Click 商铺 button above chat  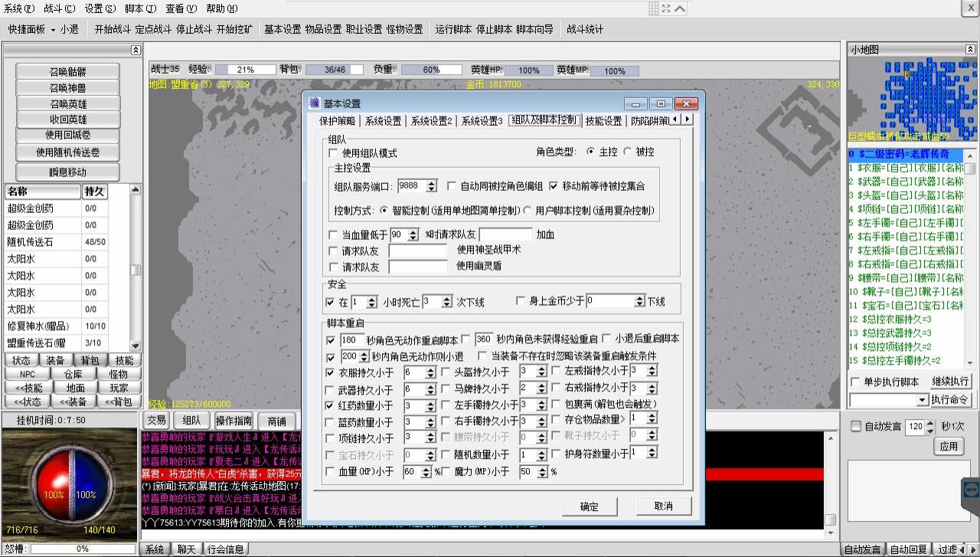point(276,421)
